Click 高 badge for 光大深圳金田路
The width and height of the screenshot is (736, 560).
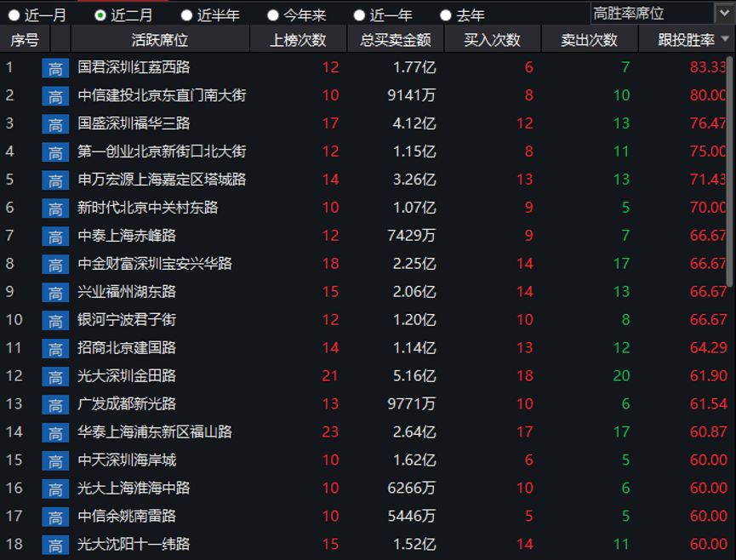click(55, 377)
